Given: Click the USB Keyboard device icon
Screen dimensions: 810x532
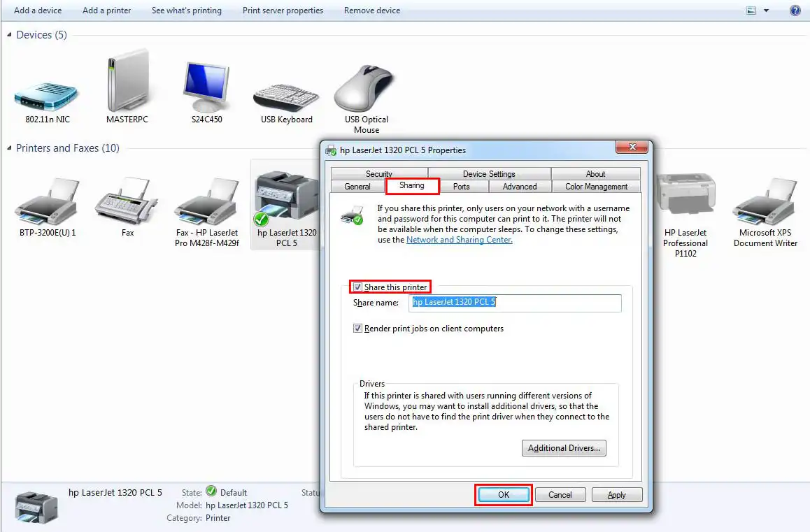Looking at the screenshot, I should coord(287,92).
